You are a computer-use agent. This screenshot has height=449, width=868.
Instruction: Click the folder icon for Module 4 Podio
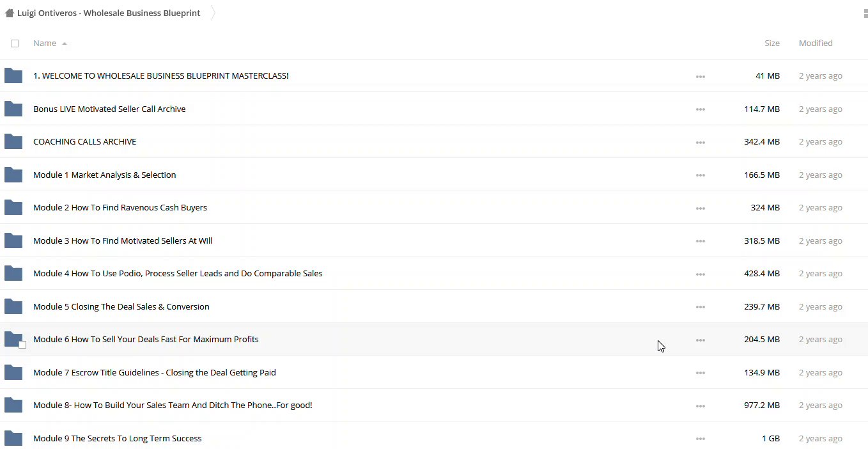tap(13, 273)
